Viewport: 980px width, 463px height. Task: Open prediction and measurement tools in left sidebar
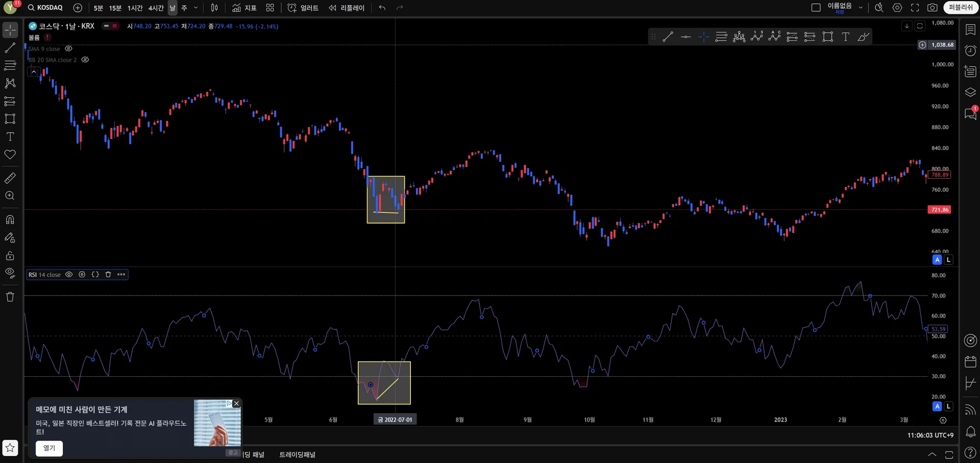point(10,101)
